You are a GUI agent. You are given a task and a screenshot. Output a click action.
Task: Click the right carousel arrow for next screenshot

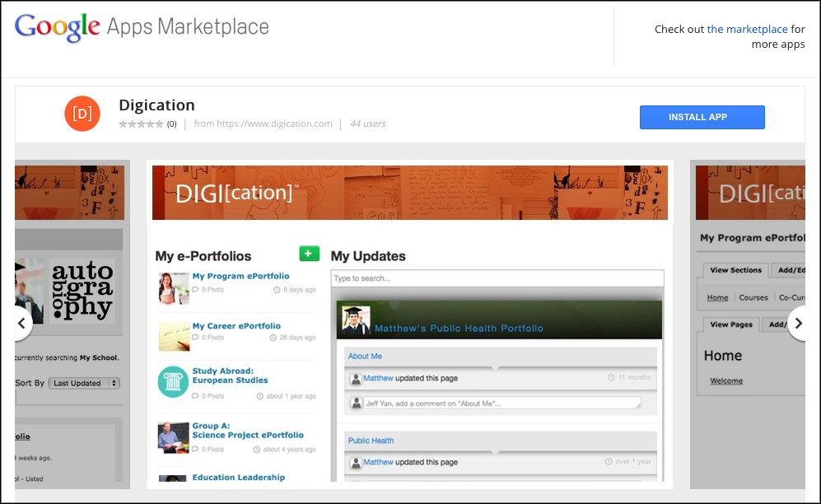click(798, 324)
